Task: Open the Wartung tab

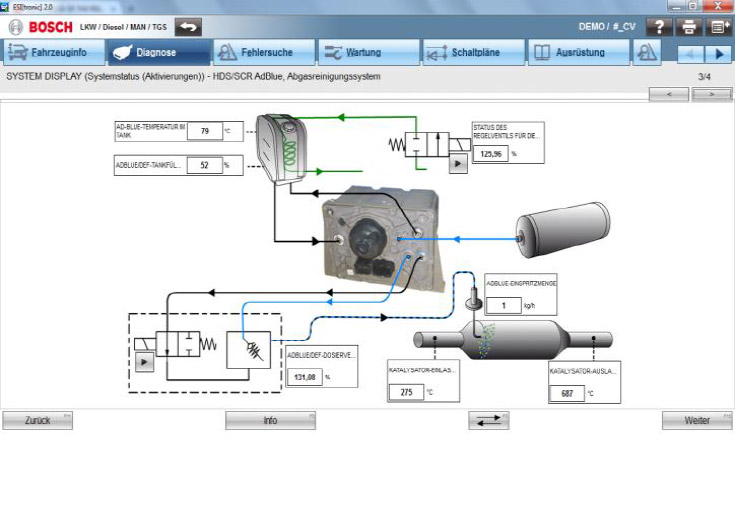Action: pyautogui.click(x=369, y=52)
